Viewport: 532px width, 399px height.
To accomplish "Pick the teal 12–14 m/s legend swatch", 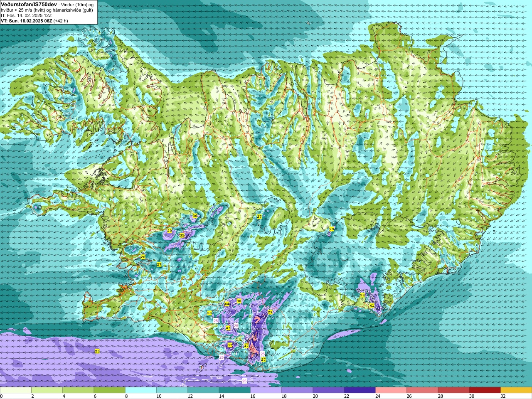I will (203, 390).
